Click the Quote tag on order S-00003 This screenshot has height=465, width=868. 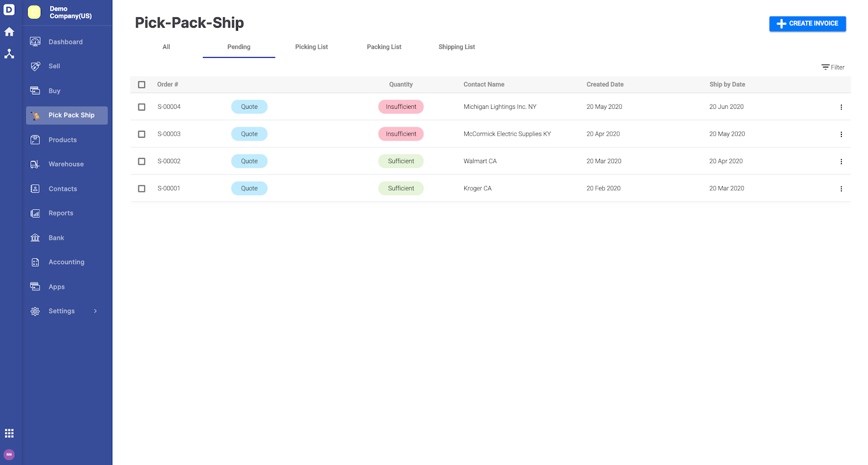pos(250,134)
